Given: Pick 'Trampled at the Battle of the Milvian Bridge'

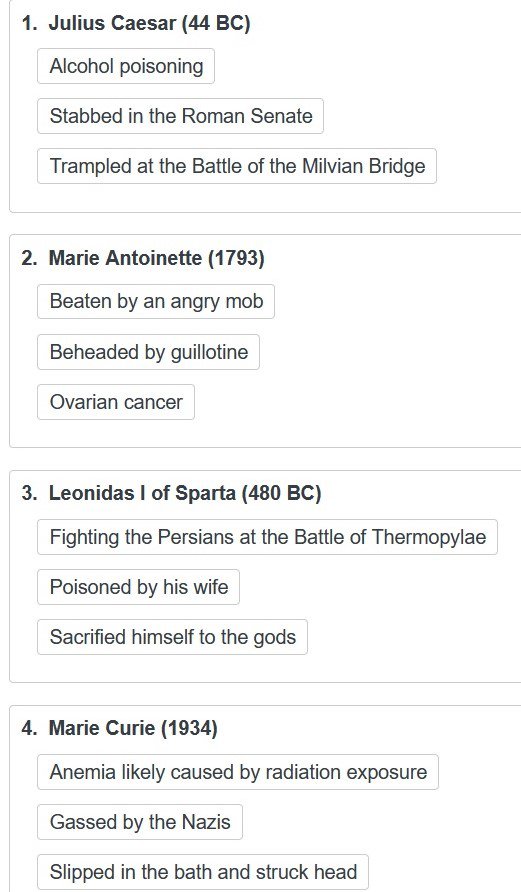Looking at the screenshot, I should [x=237, y=166].
